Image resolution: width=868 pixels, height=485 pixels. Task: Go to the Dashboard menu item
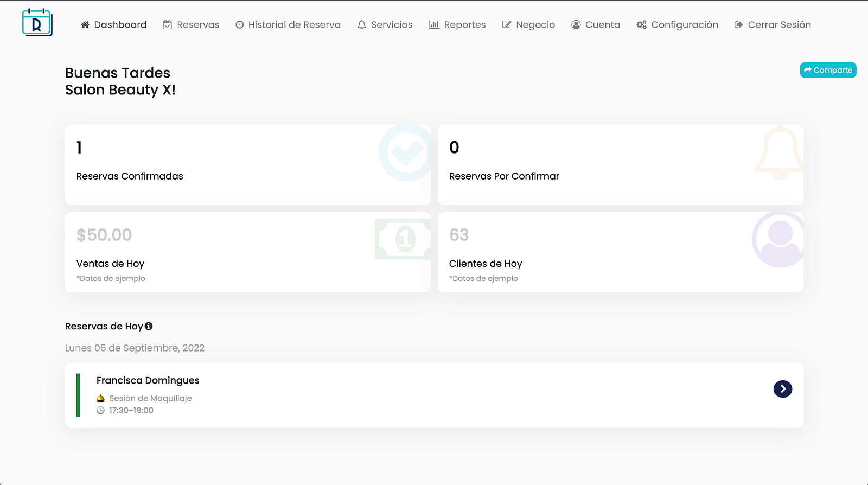tap(113, 24)
